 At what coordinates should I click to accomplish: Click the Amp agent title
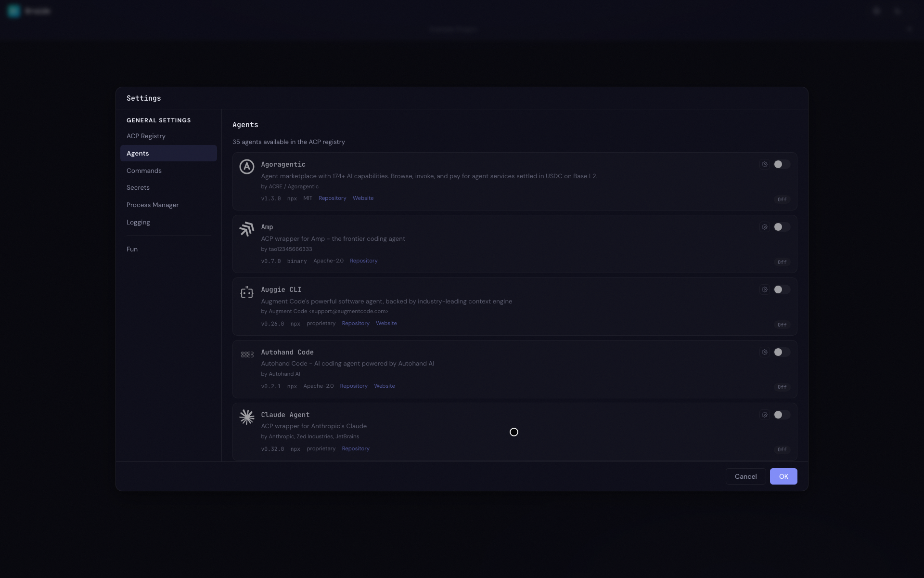(x=267, y=227)
